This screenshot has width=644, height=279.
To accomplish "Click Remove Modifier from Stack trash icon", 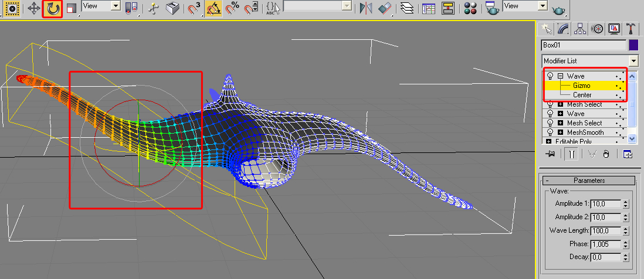I will tap(606, 154).
